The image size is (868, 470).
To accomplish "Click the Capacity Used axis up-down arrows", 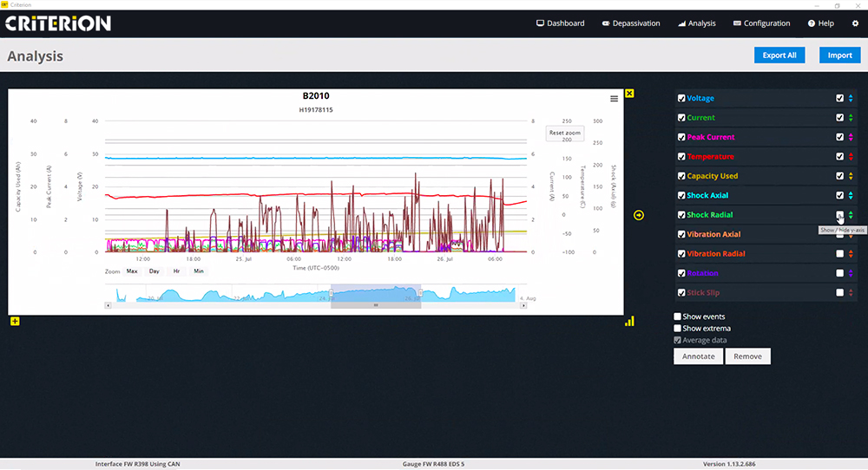I will pyautogui.click(x=851, y=176).
